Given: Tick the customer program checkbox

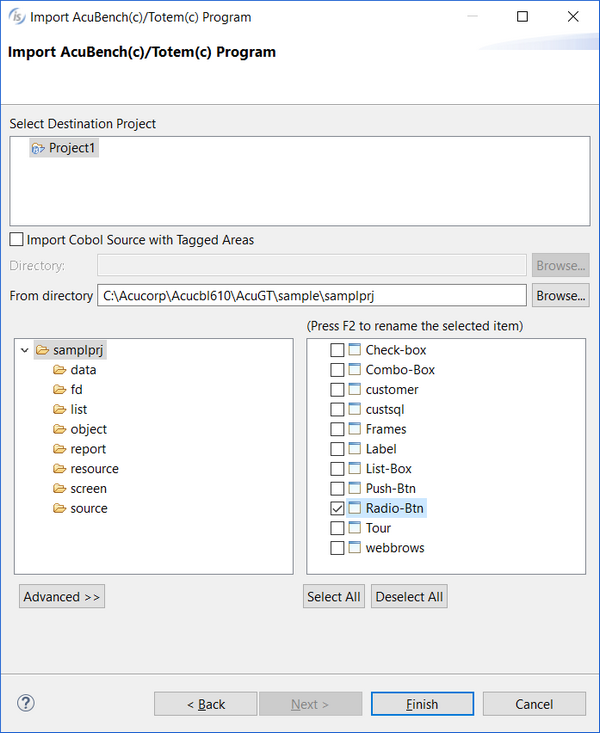Looking at the screenshot, I should [x=337, y=389].
